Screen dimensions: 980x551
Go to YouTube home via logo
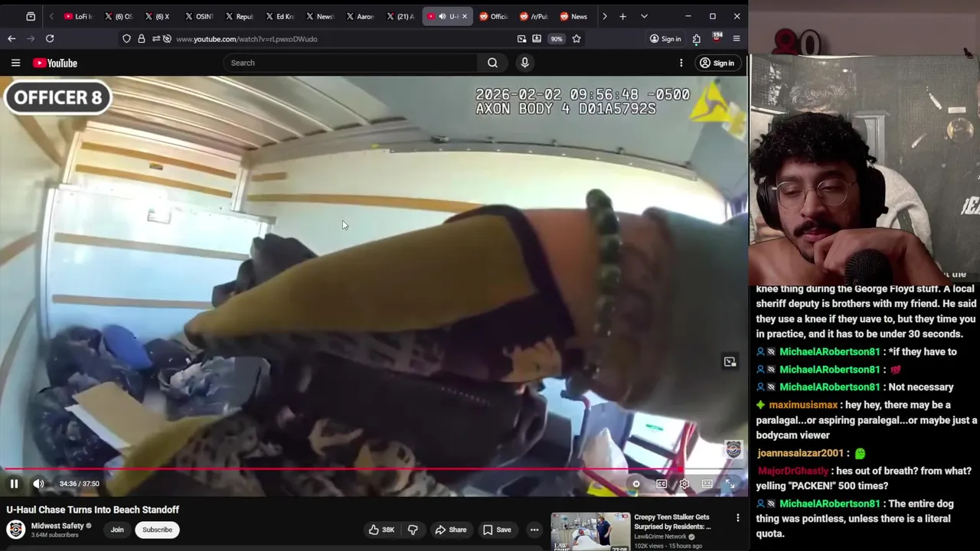[x=55, y=63]
